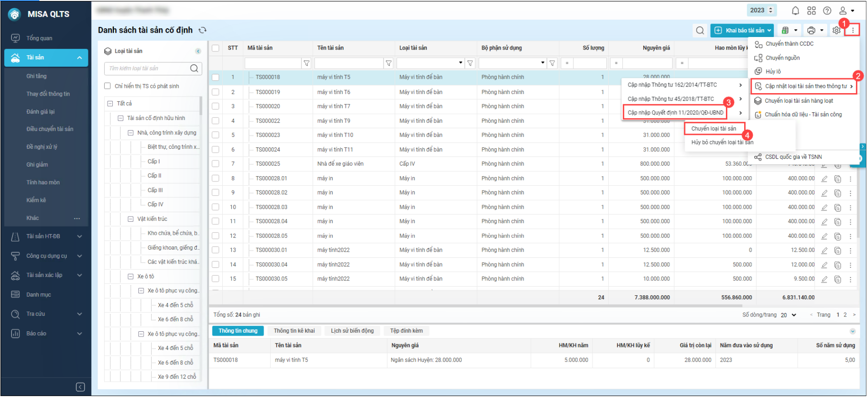Screen dimensions: 868x398
Task: Refresh the fixed asset list
Action: coord(203,30)
